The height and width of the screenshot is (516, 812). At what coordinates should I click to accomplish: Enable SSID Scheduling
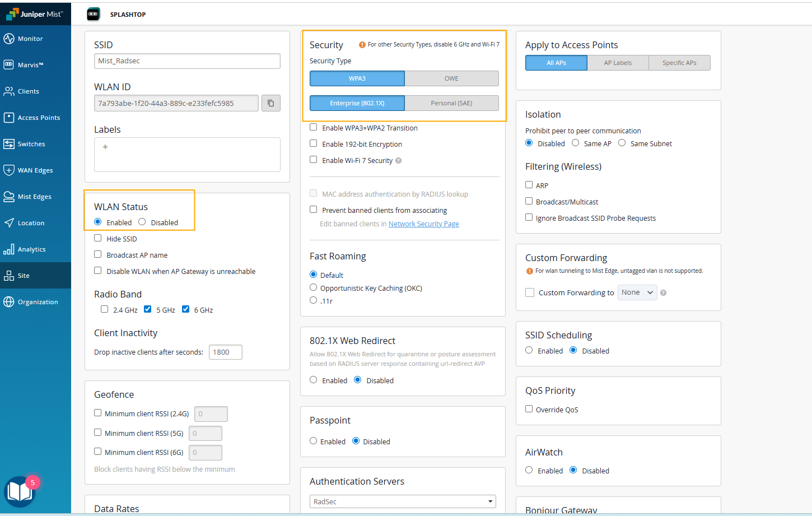[x=529, y=350]
